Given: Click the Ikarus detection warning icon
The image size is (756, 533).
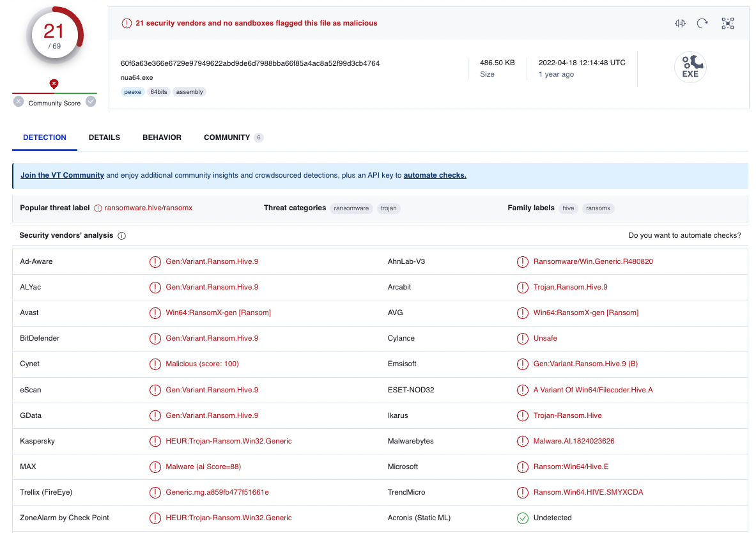Looking at the screenshot, I should pos(523,416).
